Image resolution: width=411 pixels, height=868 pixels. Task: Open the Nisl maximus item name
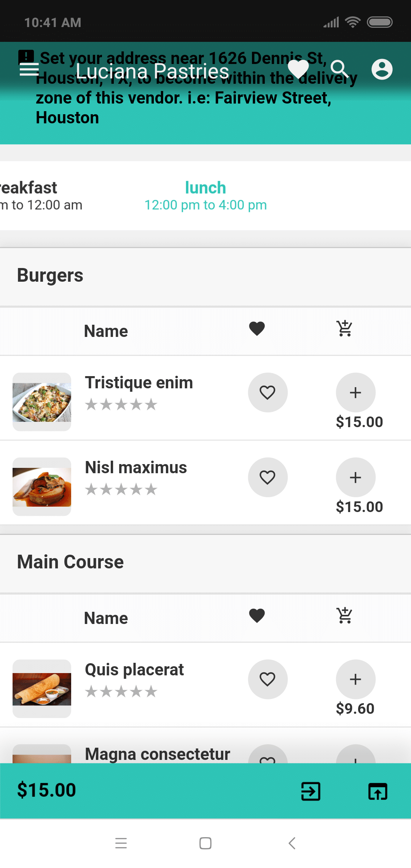pos(136,468)
